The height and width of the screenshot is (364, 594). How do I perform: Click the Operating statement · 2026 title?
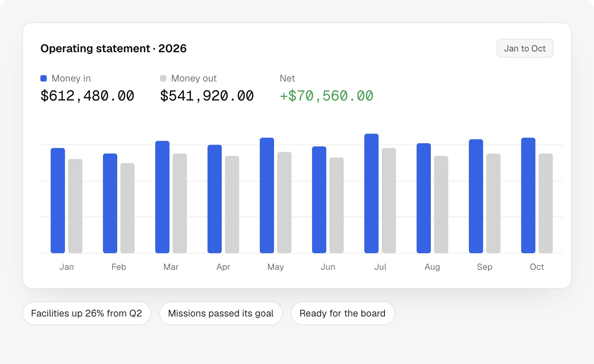(x=113, y=48)
